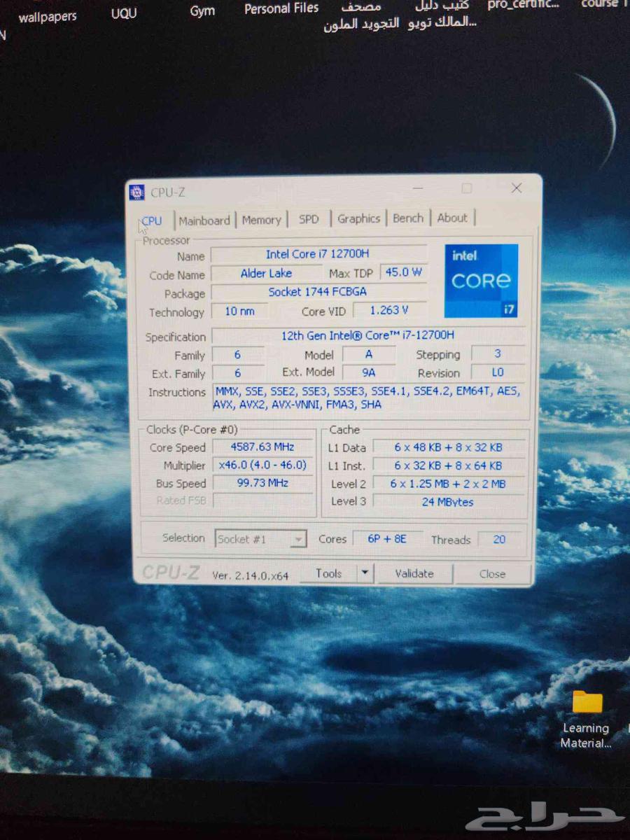Open the Socket #1 selection dropdown
The height and width of the screenshot is (840, 630).
tap(260, 539)
